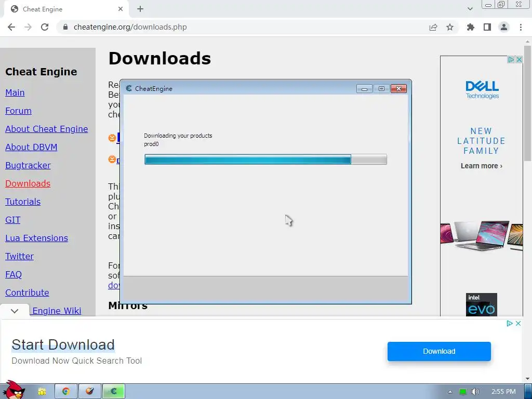Viewport: 532px width, 399px height.
Task: Click the Intel evo badge
Action: (x=482, y=304)
